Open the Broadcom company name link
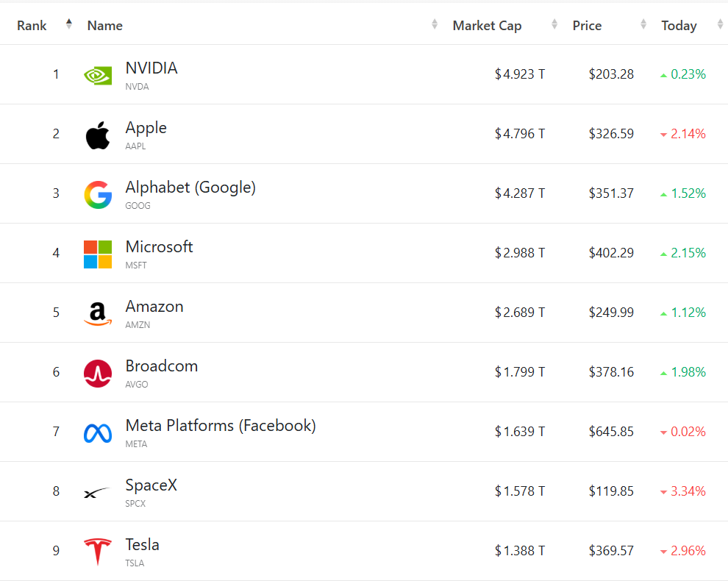Image resolution: width=728 pixels, height=581 pixels. point(162,366)
